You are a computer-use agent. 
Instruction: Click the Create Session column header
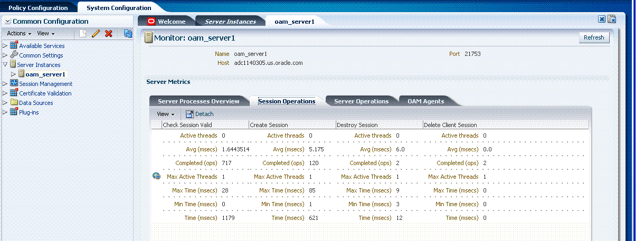[x=292, y=125]
